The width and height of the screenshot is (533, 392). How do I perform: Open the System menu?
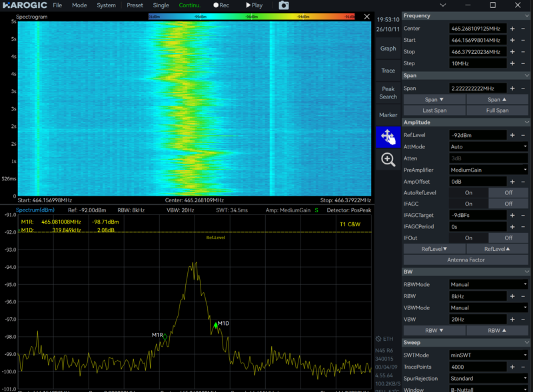[106, 5]
